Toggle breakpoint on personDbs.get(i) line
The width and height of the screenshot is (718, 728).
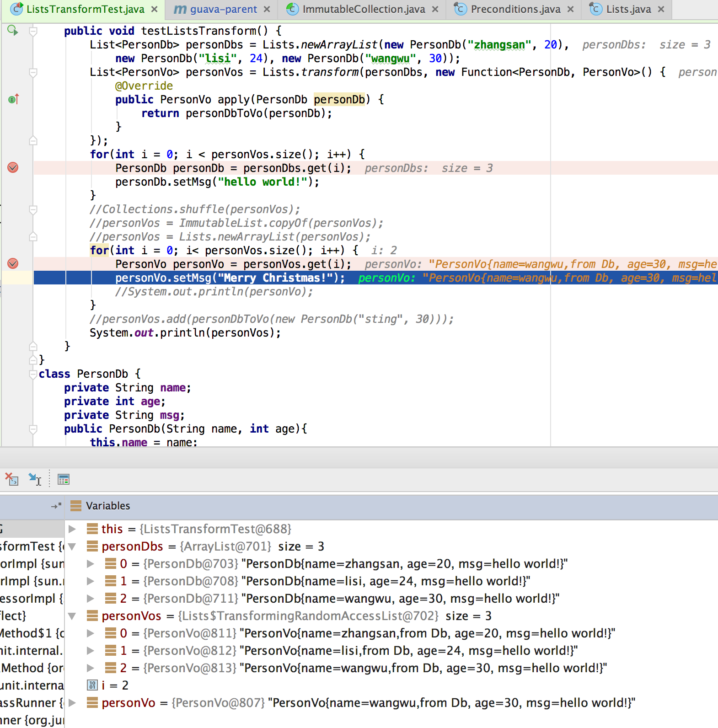tap(13, 167)
